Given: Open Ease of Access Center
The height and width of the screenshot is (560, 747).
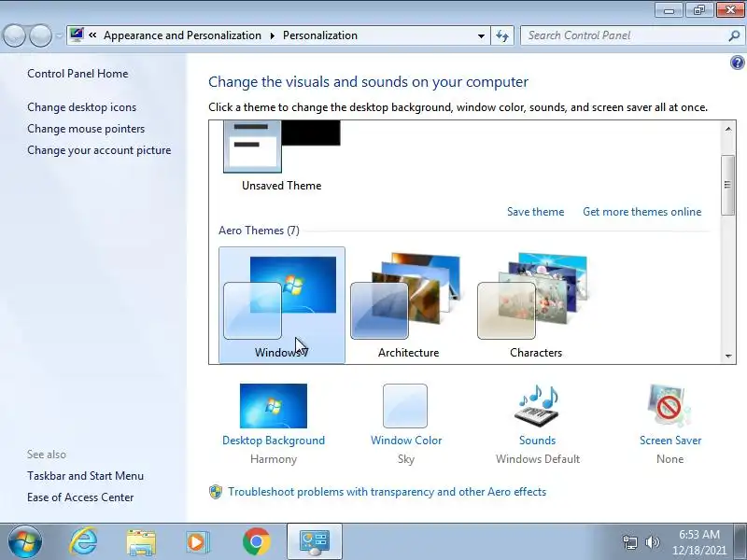Looking at the screenshot, I should pyautogui.click(x=80, y=497).
